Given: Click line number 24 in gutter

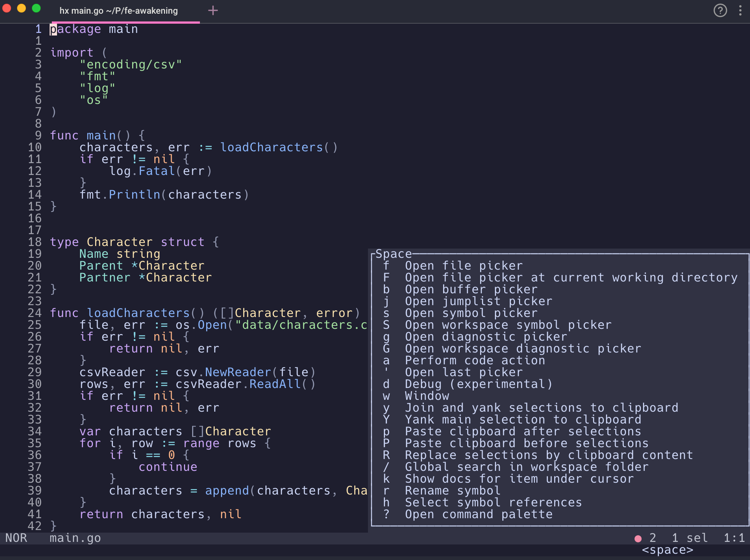Looking at the screenshot, I should point(35,313).
